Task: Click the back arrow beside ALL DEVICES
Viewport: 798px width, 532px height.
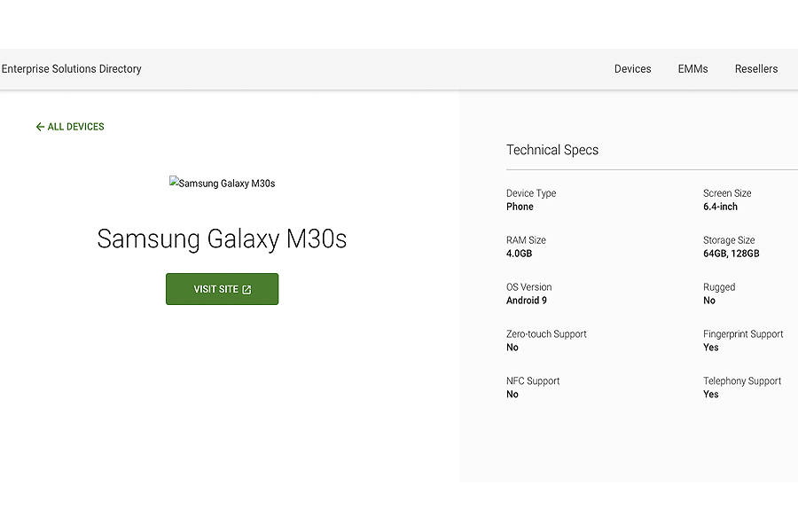Action: click(39, 127)
